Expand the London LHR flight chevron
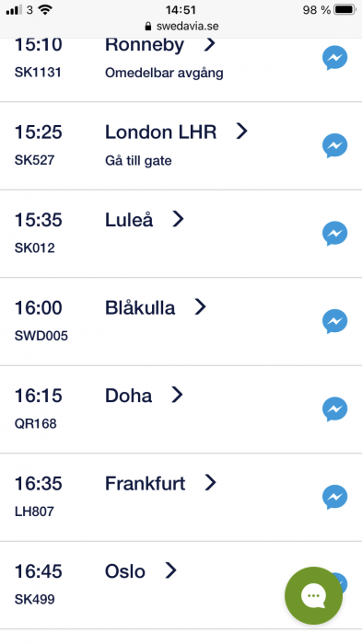 242,132
